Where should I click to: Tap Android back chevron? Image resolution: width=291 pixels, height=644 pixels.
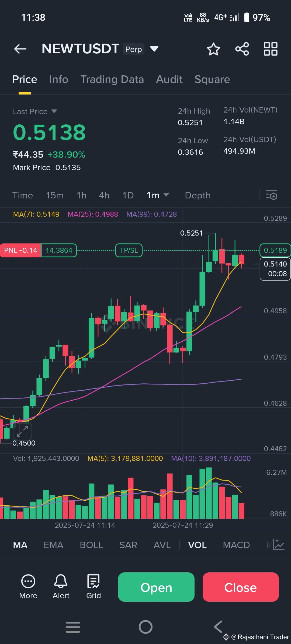[218, 627]
